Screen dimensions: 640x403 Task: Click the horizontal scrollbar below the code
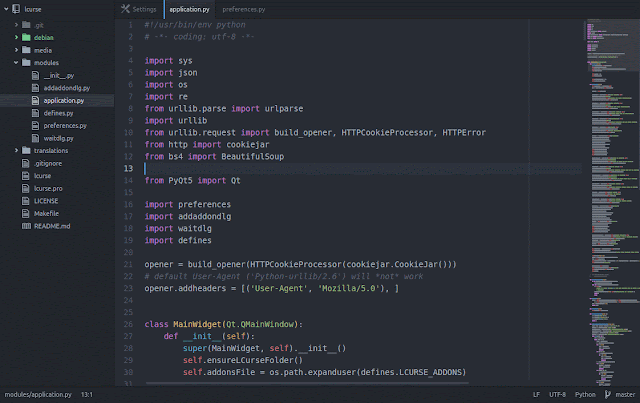[x=307, y=383]
